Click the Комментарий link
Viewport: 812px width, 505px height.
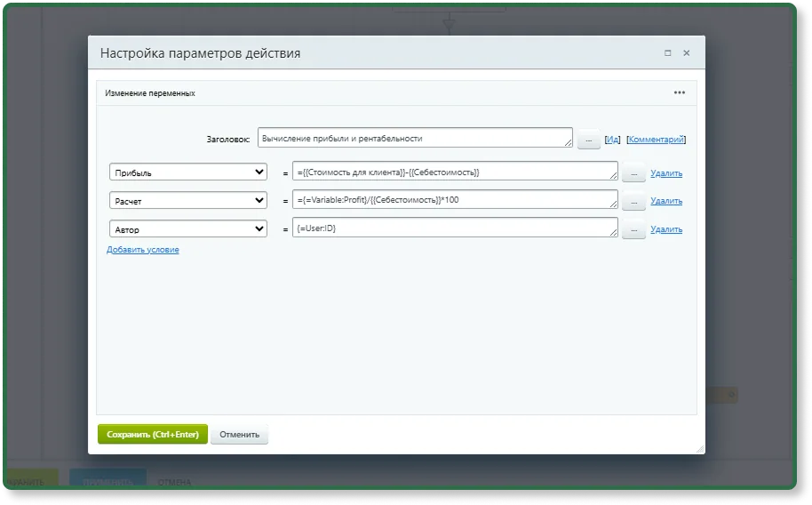tap(656, 140)
